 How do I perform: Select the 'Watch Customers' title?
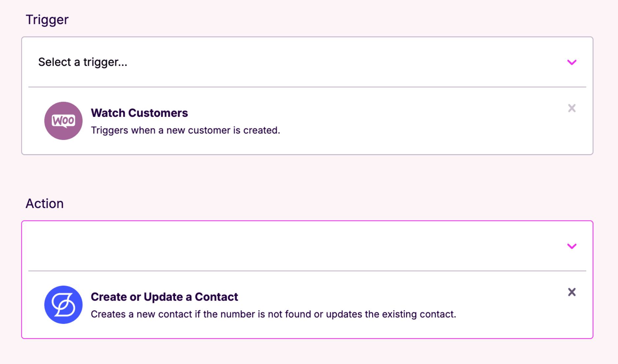(139, 113)
